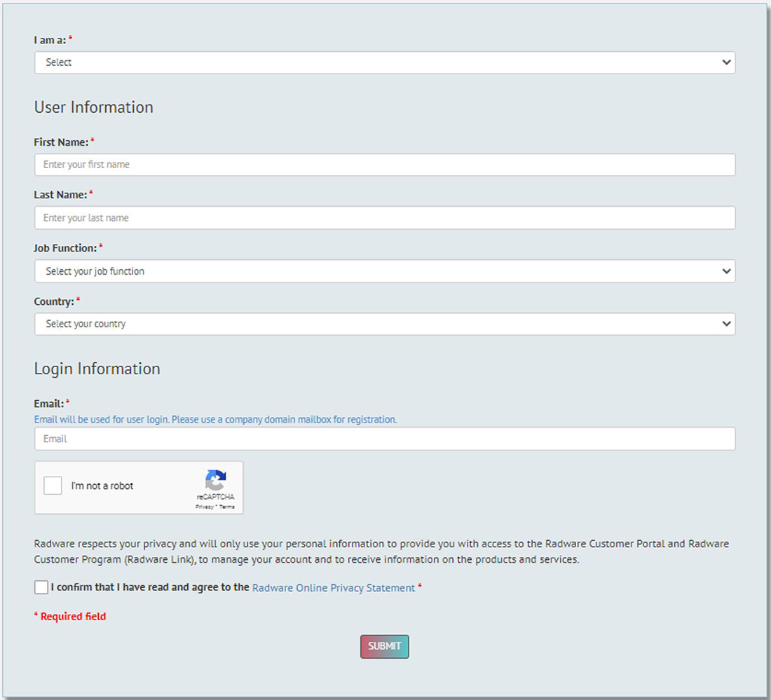Focus the First Name input field

coord(384,165)
